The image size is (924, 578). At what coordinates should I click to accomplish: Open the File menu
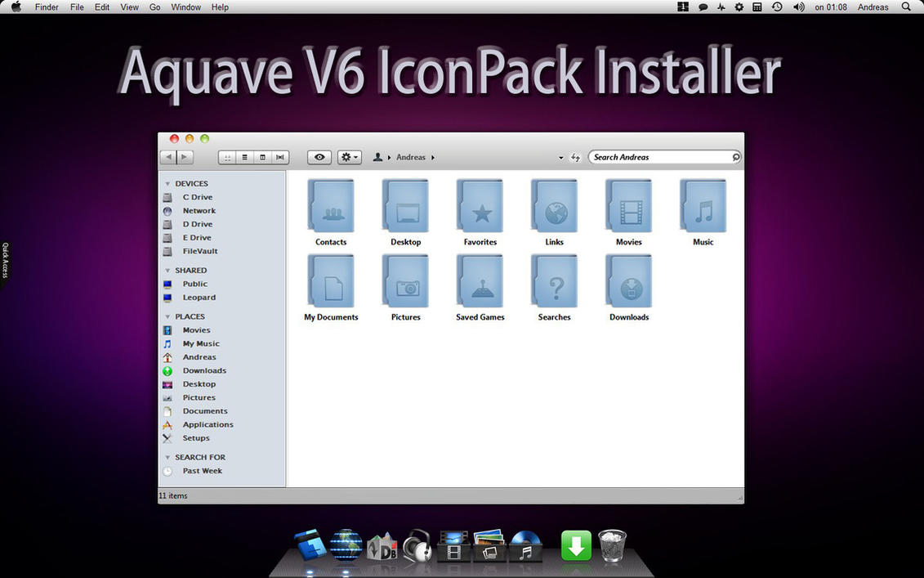click(77, 7)
